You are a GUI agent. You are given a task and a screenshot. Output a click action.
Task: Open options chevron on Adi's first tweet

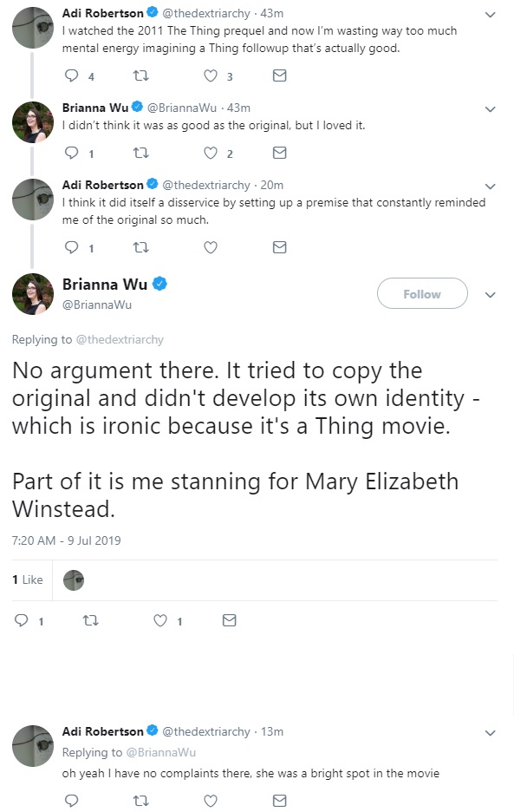coord(491,15)
